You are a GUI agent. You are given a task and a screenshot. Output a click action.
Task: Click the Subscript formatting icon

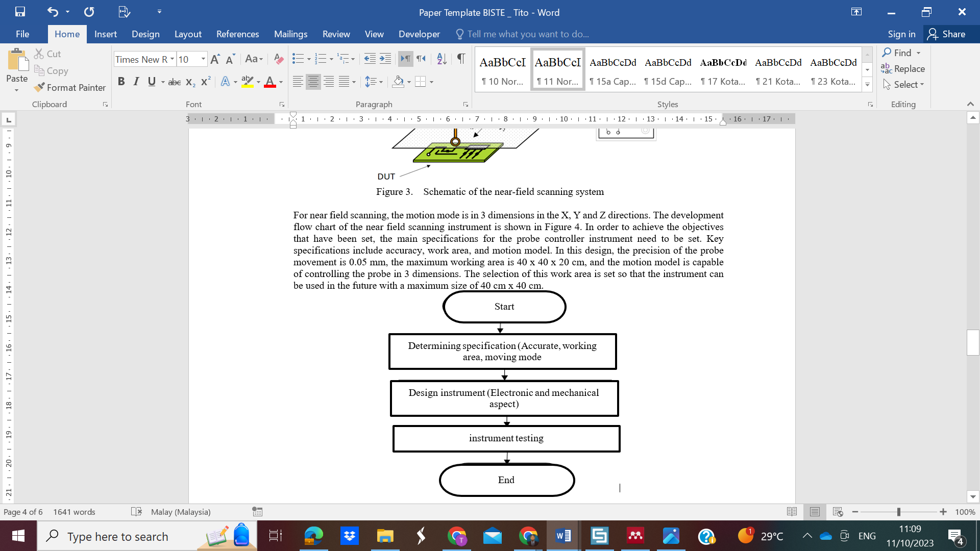(190, 82)
